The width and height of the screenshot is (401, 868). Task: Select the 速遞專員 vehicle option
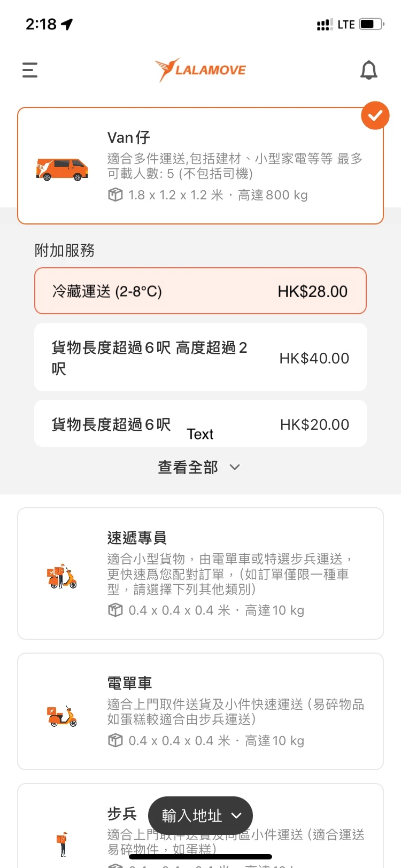pos(200,573)
